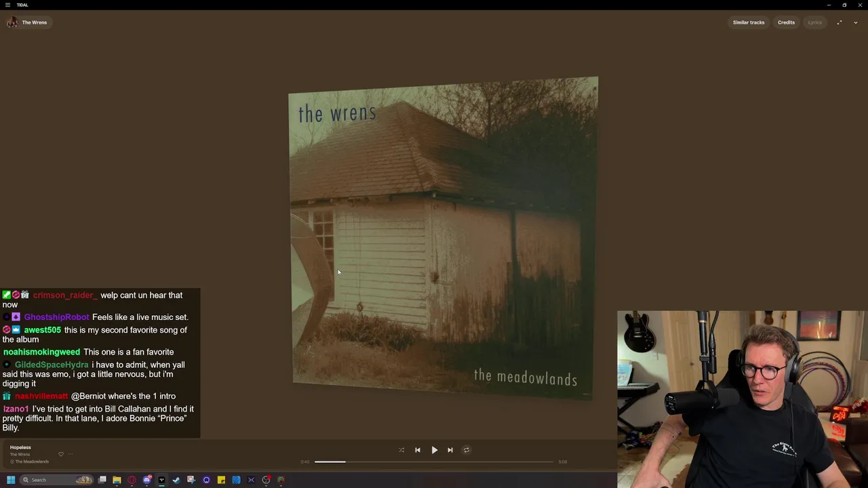The image size is (868, 488).
Task: Click The Wrens artist avatar thumbnail
Action: (x=12, y=22)
